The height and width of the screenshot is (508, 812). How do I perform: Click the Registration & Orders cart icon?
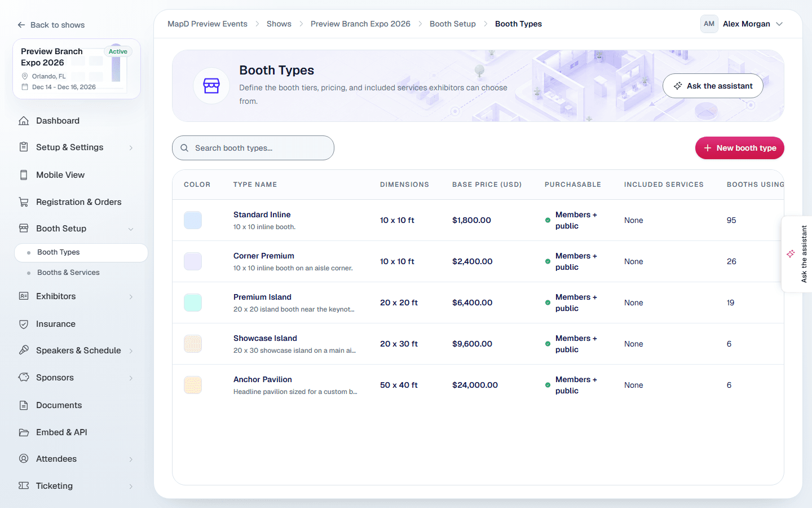[24, 202]
